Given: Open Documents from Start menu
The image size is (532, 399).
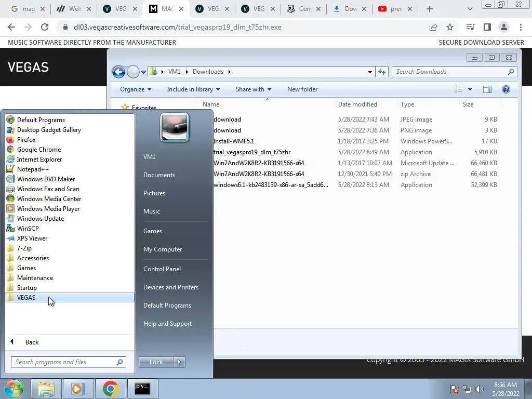Looking at the screenshot, I should 159,175.
